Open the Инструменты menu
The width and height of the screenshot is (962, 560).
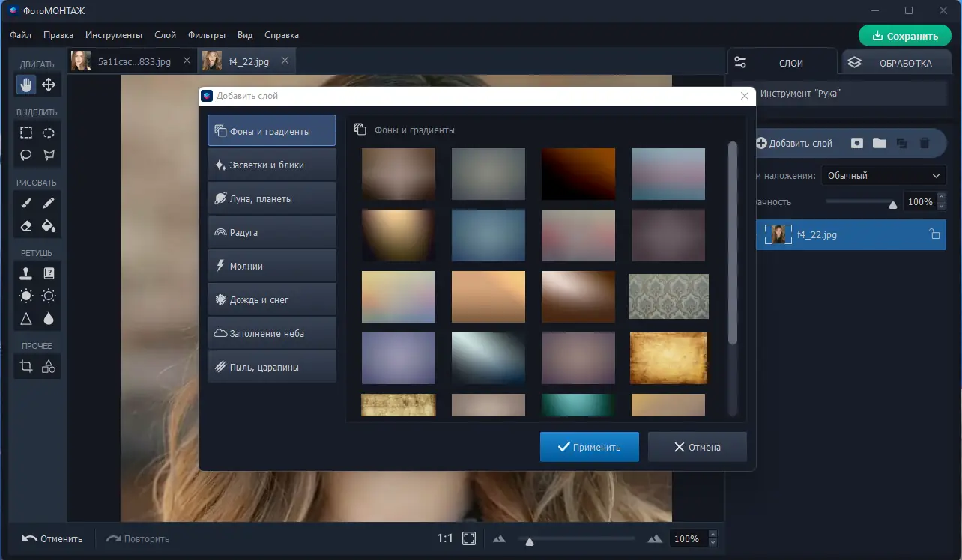(114, 35)
